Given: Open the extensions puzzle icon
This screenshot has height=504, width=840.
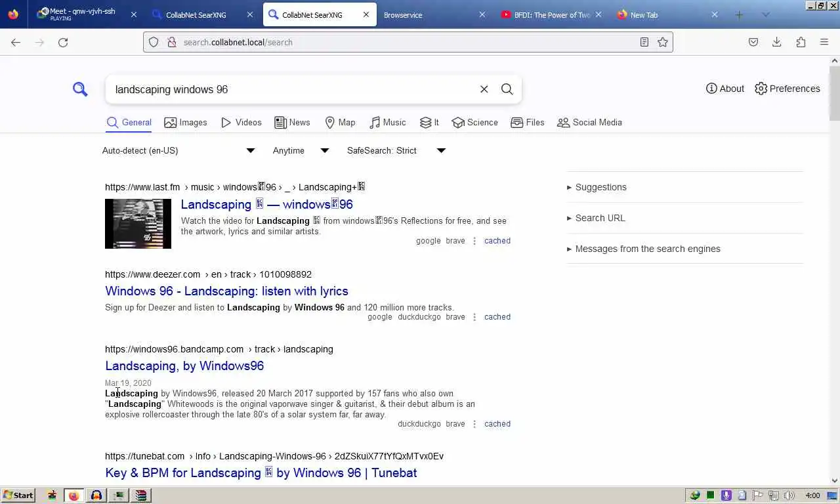Looking at the screenshot, I should (801, 42).
